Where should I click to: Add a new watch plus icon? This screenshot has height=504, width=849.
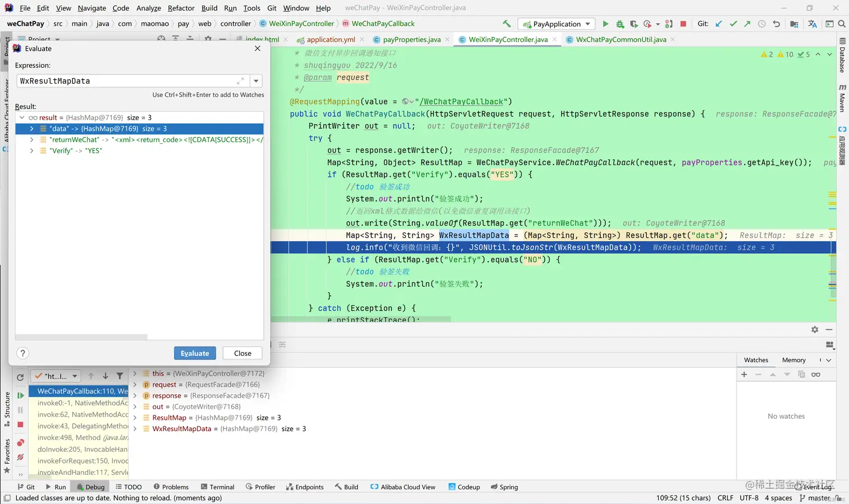click(744, 374)
